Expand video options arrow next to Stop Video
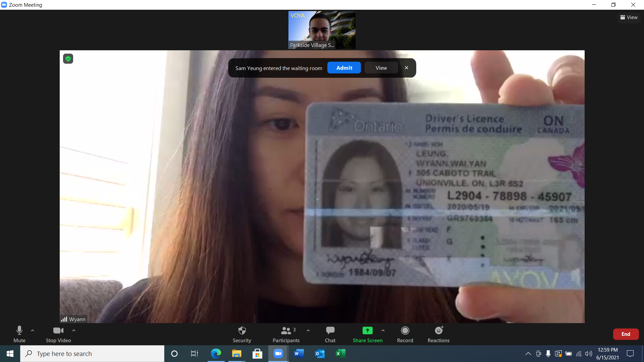Viewport: 644px width, 362px height. [x=74, y=330]
